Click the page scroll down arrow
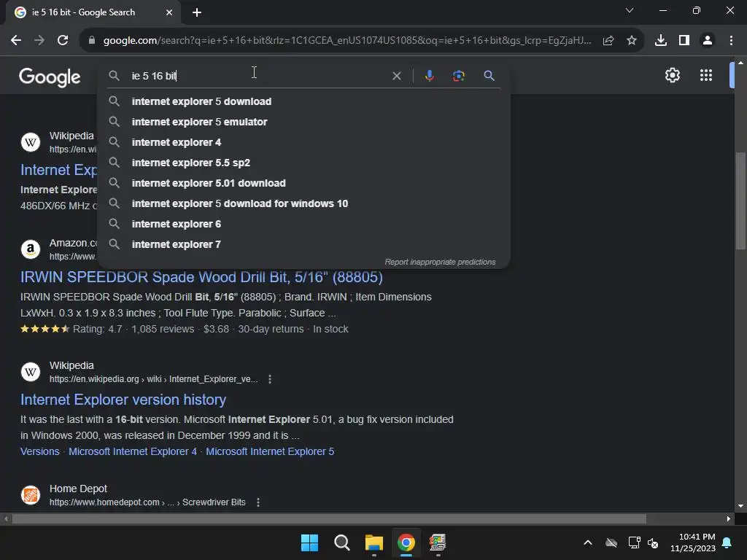 pyautogui.click(x=740, y=506)
